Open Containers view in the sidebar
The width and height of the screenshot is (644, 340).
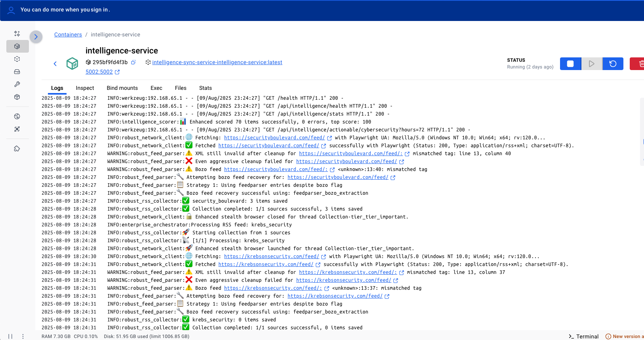point(17,46)
